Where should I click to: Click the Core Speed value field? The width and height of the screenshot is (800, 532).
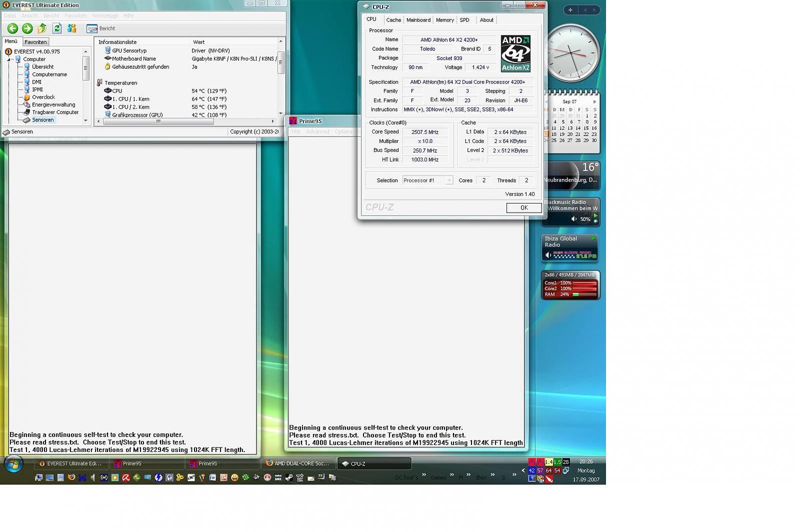tap(425, 132)
